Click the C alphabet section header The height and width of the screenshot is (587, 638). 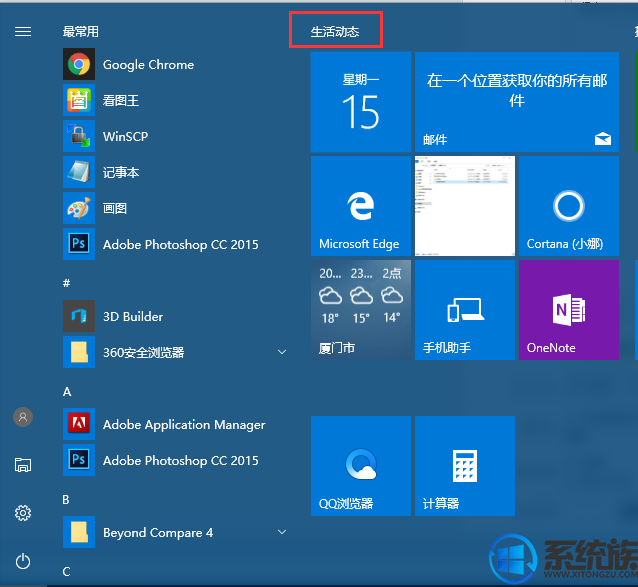pos(66,572)
